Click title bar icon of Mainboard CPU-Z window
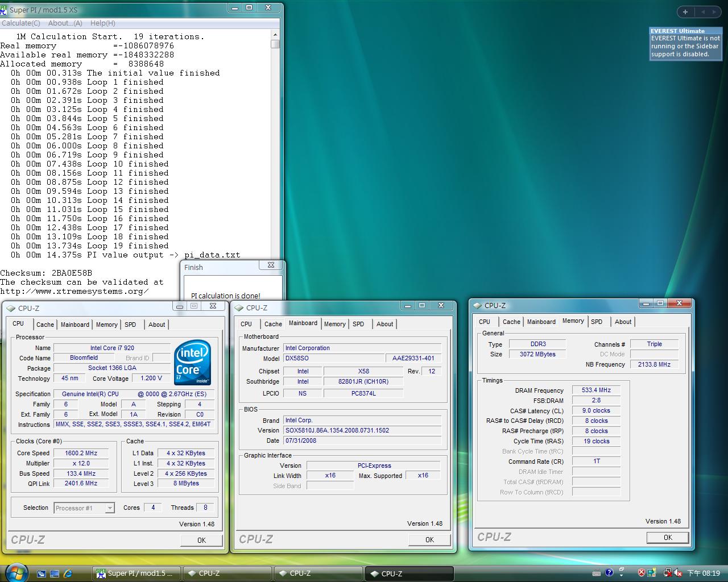The height and width of the screenshot is (582, 728). (239, 307)
